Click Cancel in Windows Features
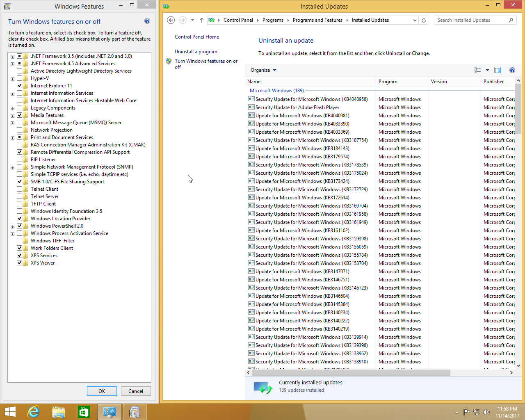525x420 pixels. (x=136, y=391)
